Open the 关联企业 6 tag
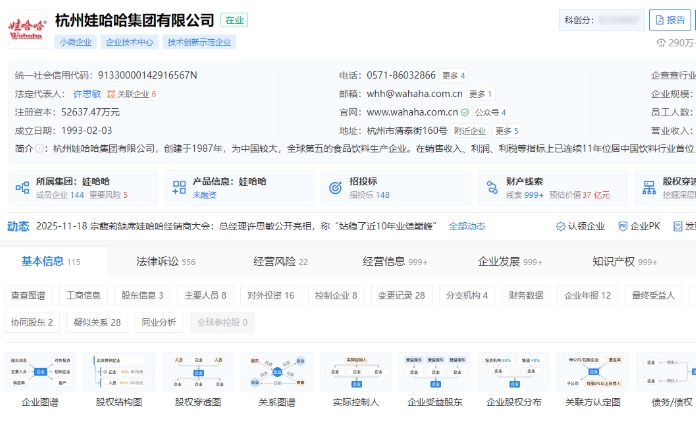Screen dimensions: 696x422 point(131,94)
